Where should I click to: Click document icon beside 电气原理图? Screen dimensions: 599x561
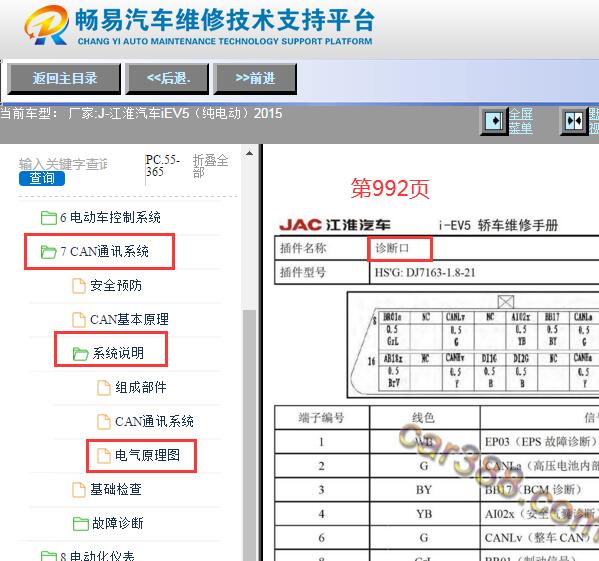104,456
